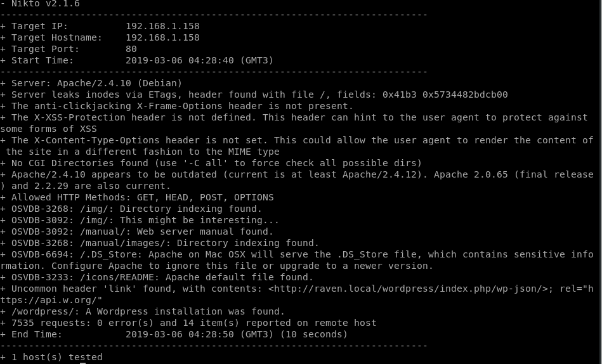Click the Start Time timestamp line
Screen dimensions: 602x364
tap(136, 61)
